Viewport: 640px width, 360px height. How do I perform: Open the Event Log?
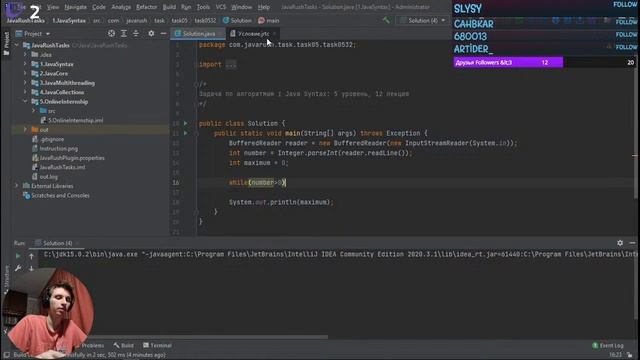tap(608, 345)
